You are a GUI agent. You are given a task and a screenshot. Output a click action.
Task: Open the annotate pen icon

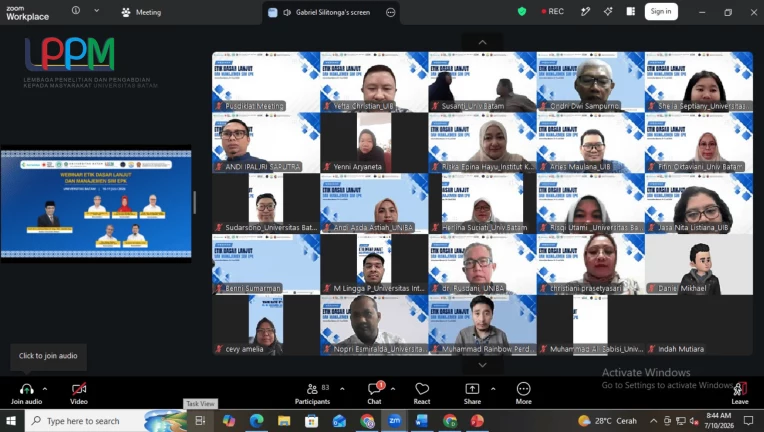pos(585,11)
